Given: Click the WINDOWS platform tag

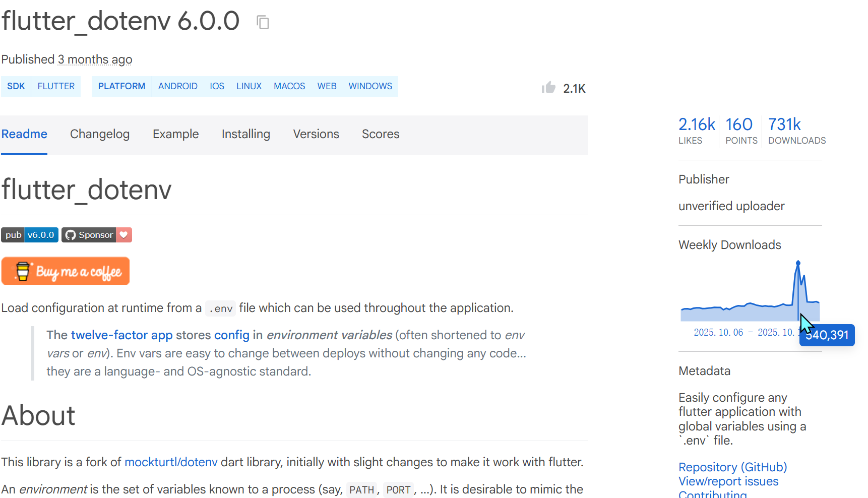Looking at the screenshot, I should [x=370, y=86].
